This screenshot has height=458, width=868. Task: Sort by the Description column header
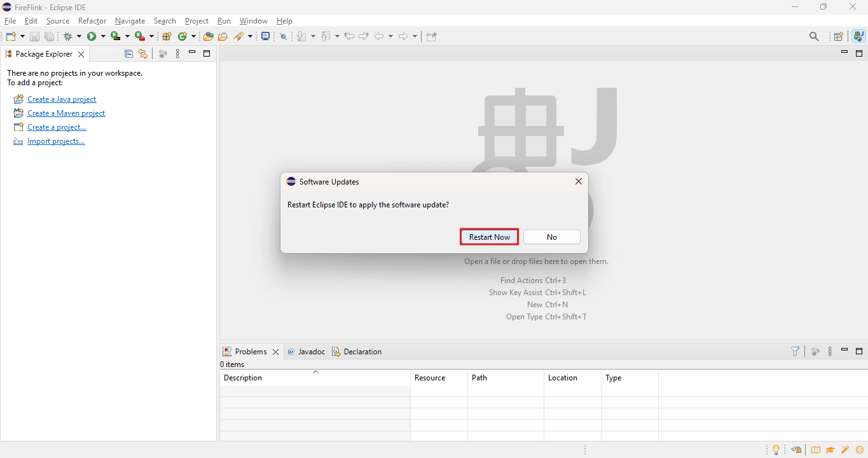point(315,378)
